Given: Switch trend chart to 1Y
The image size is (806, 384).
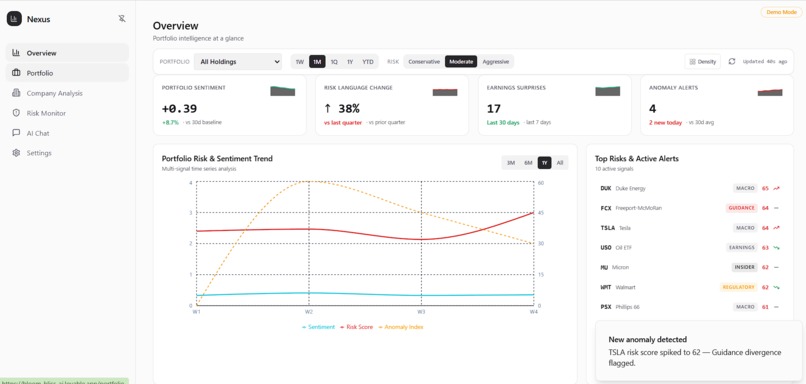Looking at the screenshot, I should click(x=544, y=163).
